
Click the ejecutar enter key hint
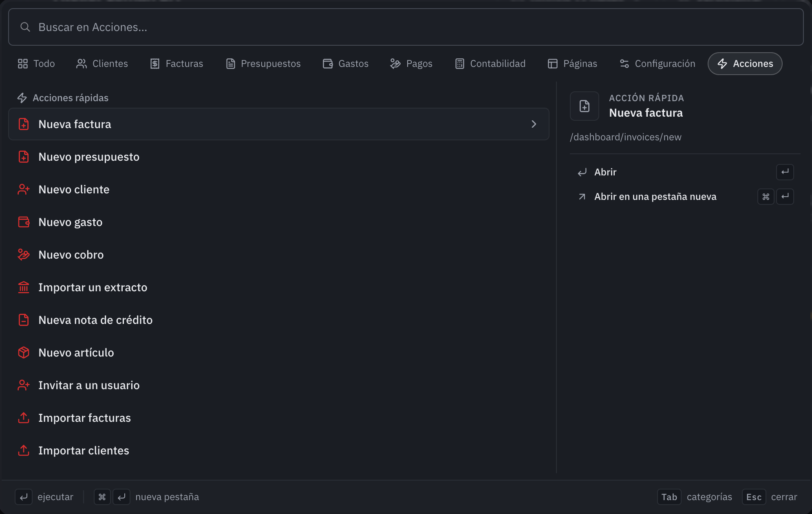[x=24, y=497]
